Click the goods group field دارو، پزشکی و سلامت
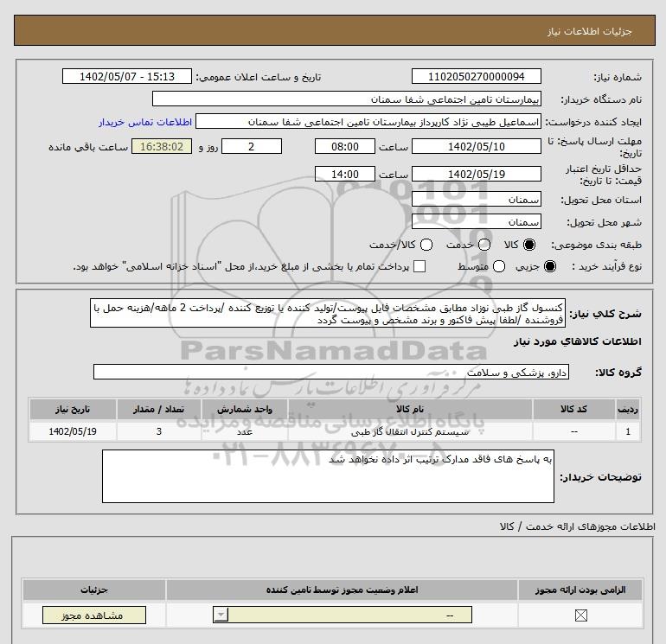The width and height of the screenshot is (666, 644). 331,372
